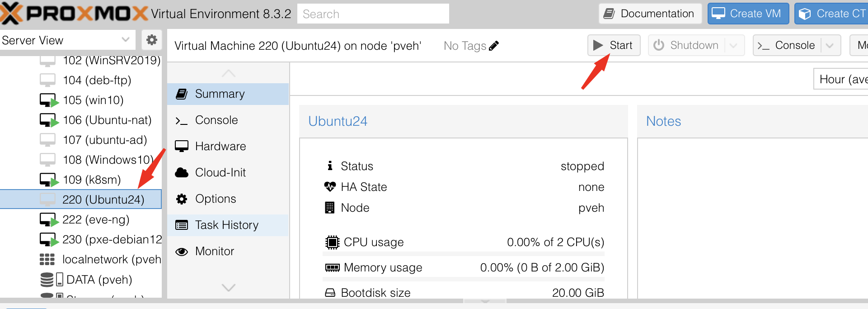Collapse menu with the up chevron

click(229, 73)
